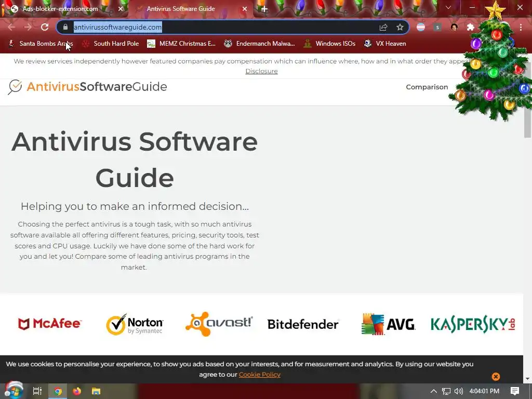Viewport: 532px width, 399px height.
Task: Open a new tab with the plus icon
Action: [x=264, y=9]
